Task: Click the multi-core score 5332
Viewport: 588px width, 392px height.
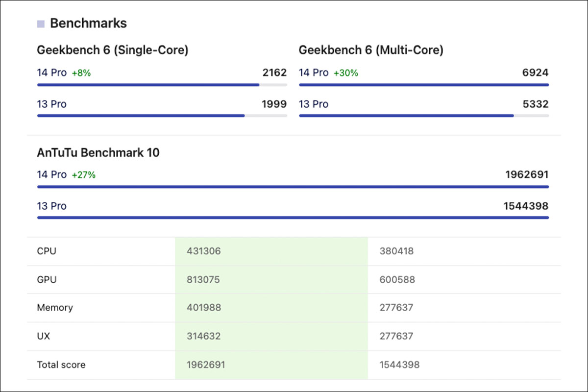Action: [536, 104]
